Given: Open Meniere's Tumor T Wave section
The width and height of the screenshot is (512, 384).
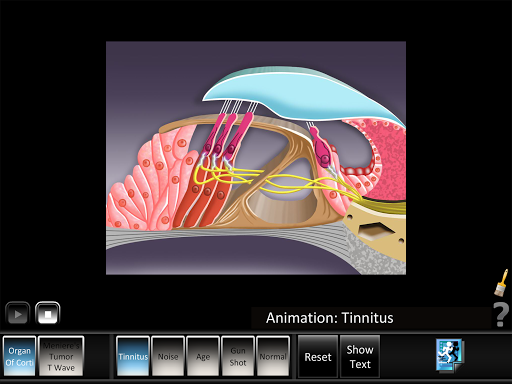Looking at the screenshot, I should coord(61,356).
